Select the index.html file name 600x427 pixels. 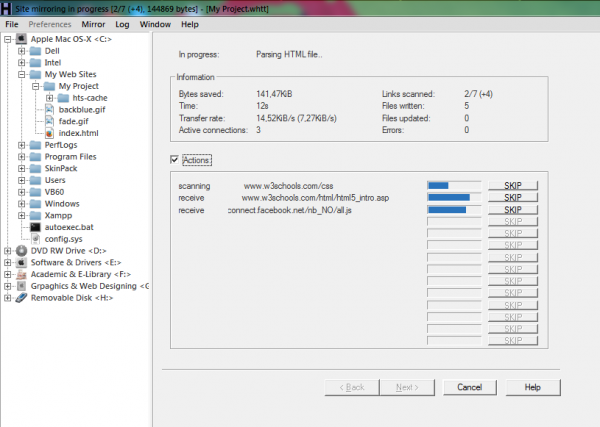tap(78, 133)
